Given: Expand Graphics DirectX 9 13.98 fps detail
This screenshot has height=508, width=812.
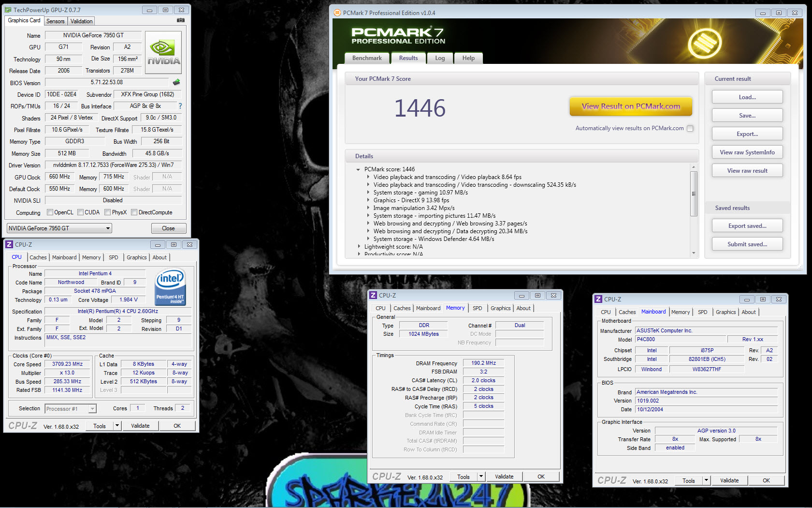Looking at the screenshot, I should click(x=368, y=200).
